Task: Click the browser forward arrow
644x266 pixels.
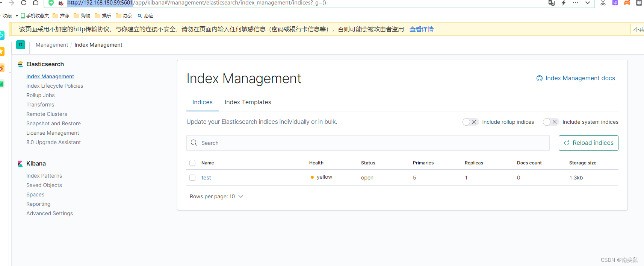Action: point(12,3)
